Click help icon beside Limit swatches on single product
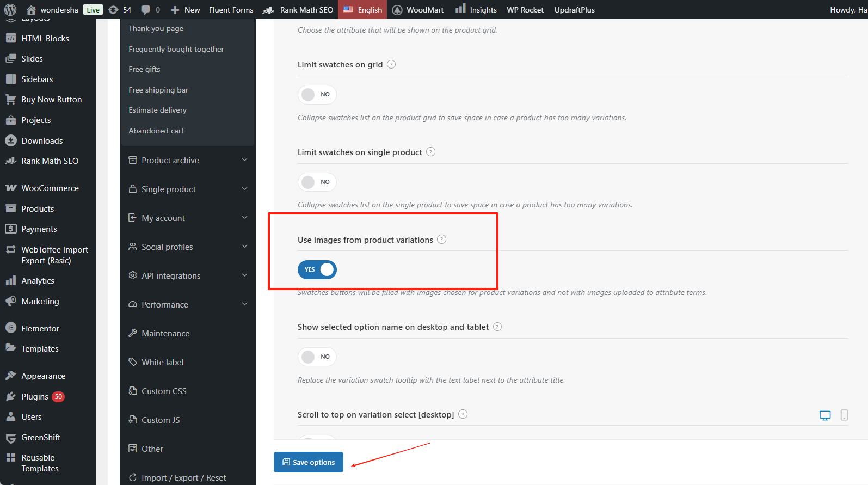The image size is (868, 485). [x=430, y=152]
